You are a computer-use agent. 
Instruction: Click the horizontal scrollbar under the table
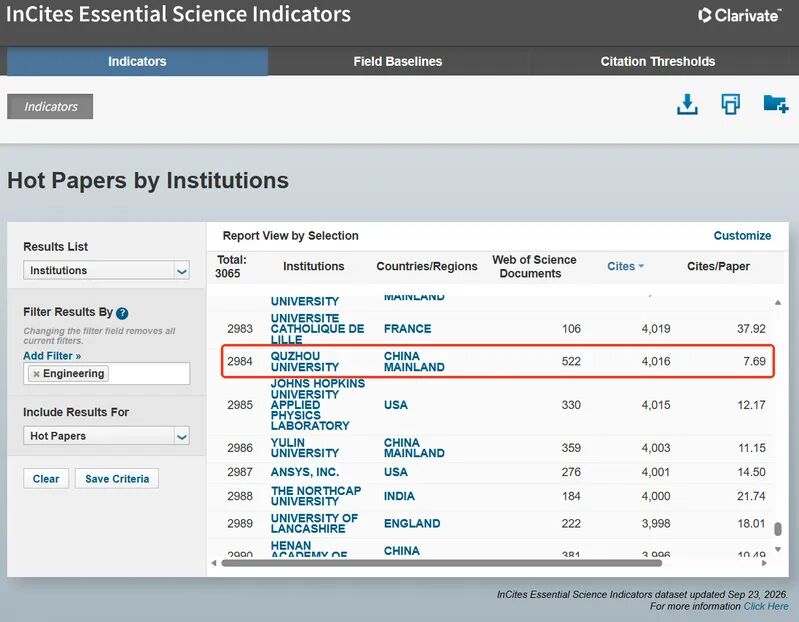(442, 563)
